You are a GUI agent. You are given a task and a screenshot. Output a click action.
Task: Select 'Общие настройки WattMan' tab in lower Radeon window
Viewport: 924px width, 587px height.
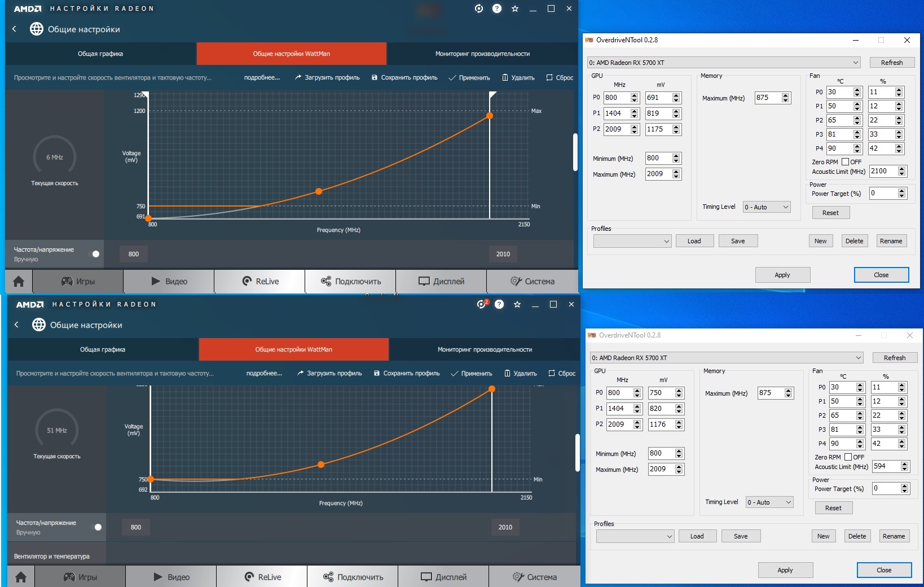[x=294, y=349]
